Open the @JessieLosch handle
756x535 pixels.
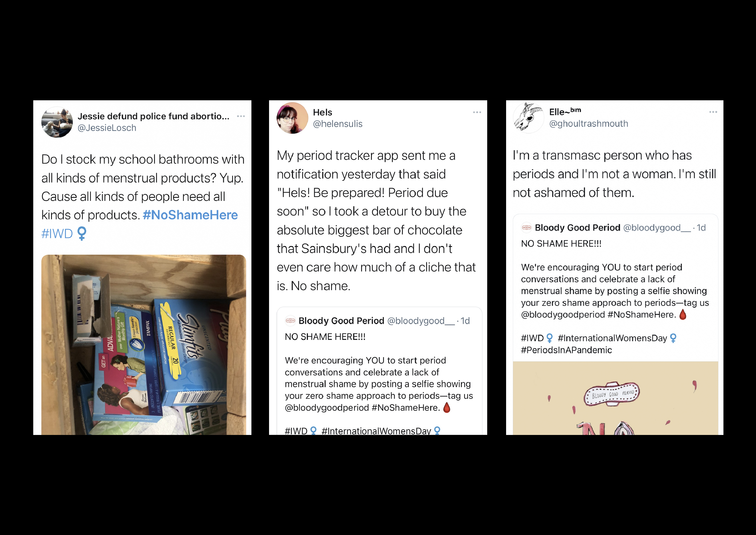point(107,128)
